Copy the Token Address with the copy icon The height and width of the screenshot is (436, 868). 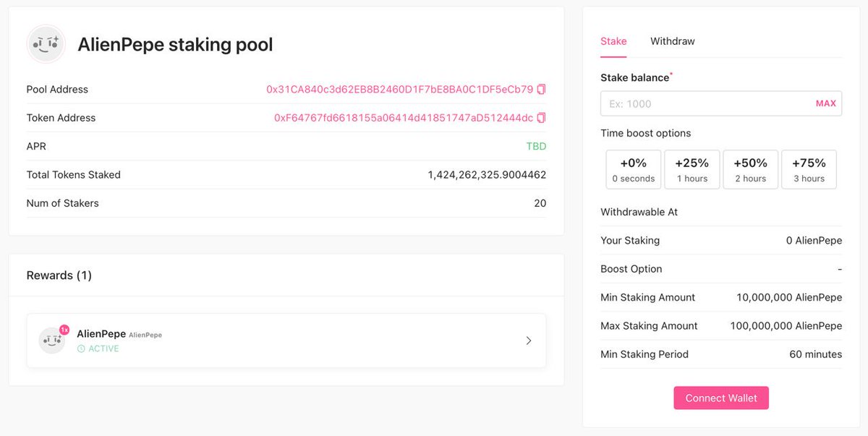point(542,118)
